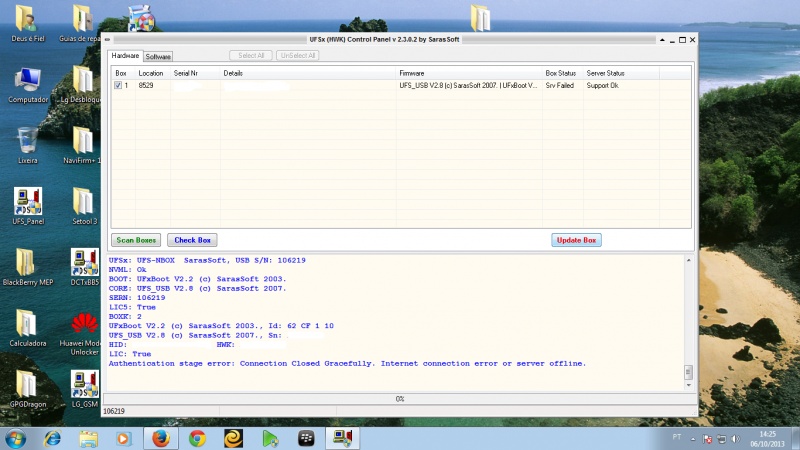Open the Computador desktop icon
The image size is (800, 450).
[x=28, y=84]
